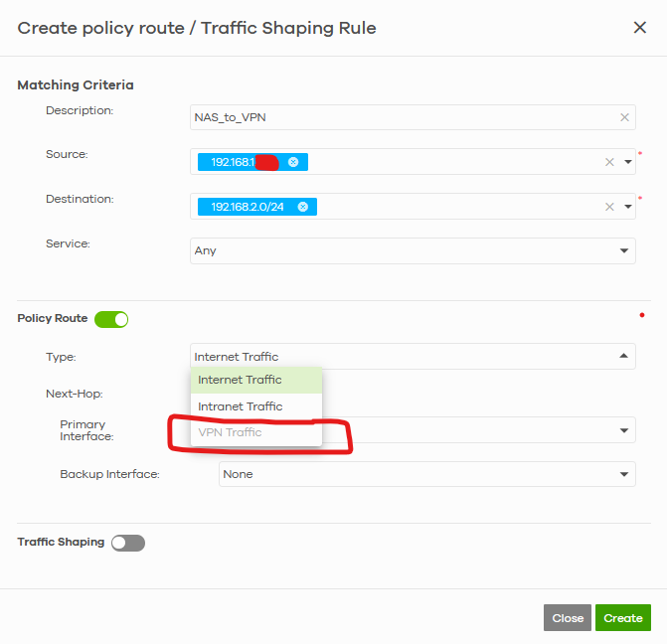The width and height of the screenshot is (667, 644).
Task: Select Intranet Traffic option in list
Action: coord(256,406)
